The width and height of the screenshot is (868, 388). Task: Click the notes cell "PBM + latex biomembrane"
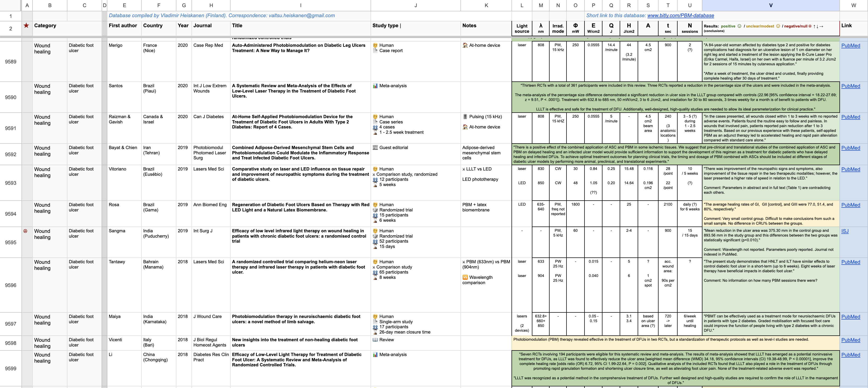(x=486, y=214)
